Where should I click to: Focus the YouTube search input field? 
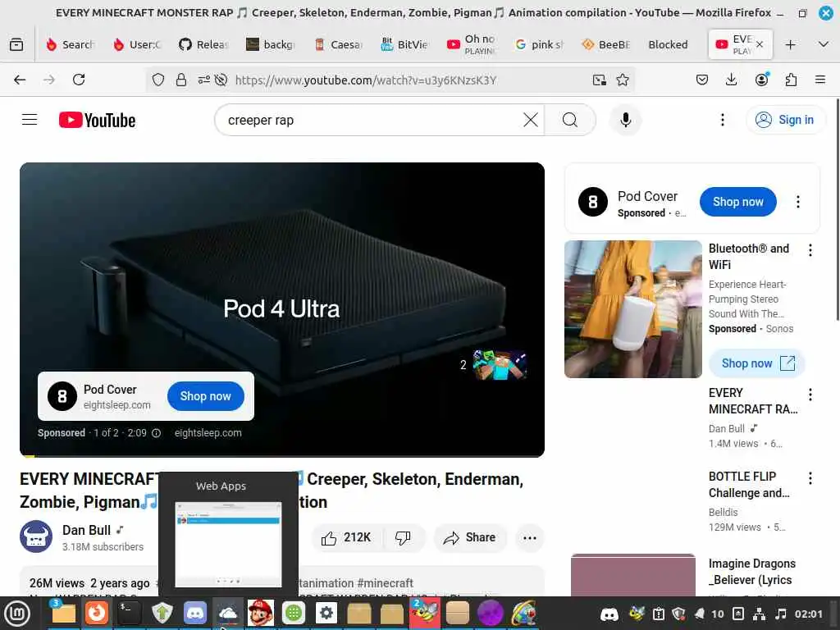[x=370, y=120]
